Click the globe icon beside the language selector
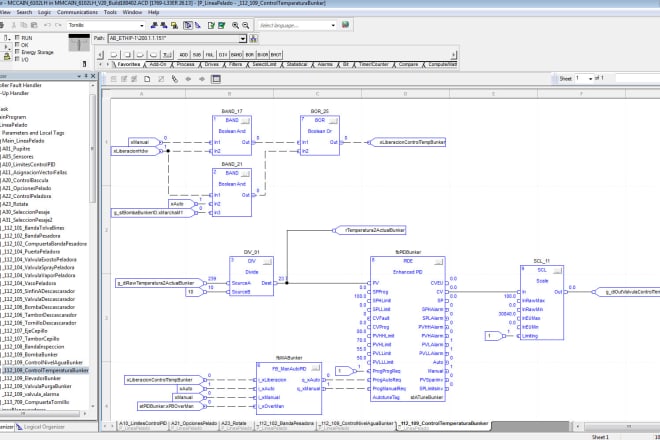Screen dimensions: 660x440 (345, 25)
